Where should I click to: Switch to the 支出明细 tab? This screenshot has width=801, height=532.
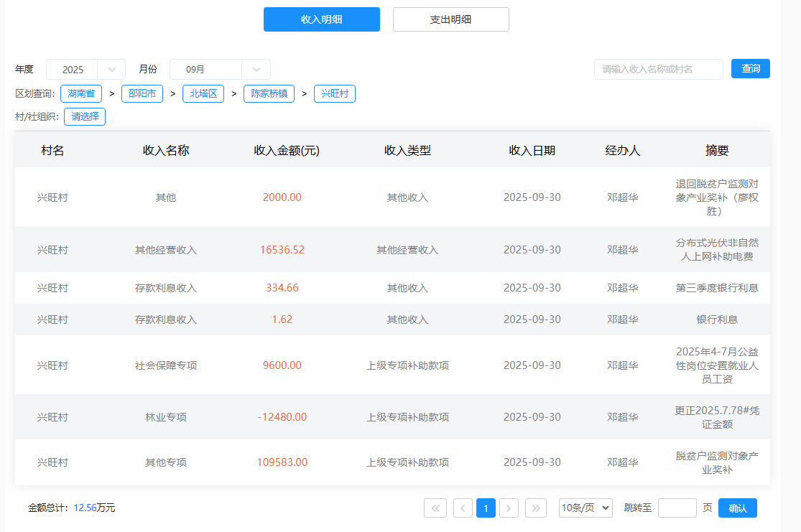pos(450,19)
